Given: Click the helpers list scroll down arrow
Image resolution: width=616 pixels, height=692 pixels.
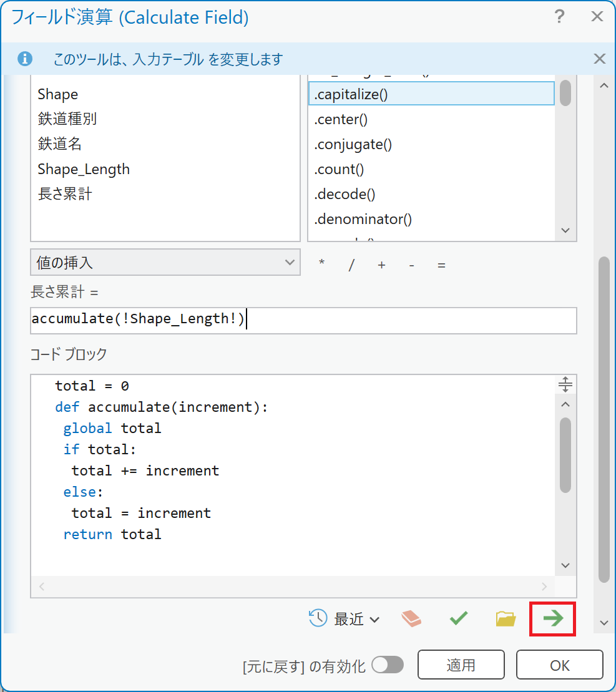Looking at the screenshot, I should (x=565, y=230).
